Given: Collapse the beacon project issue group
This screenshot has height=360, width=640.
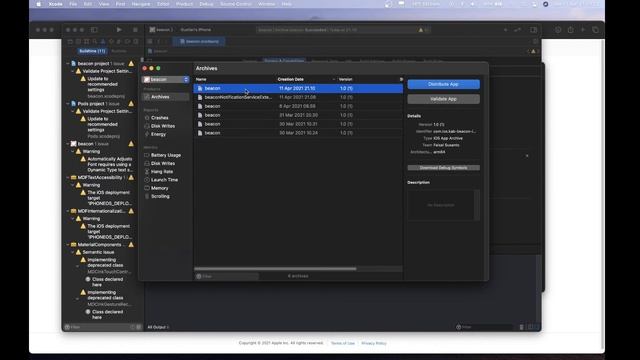Looking at the screenshot, I should pyautogui.click(x=68, y=64).
